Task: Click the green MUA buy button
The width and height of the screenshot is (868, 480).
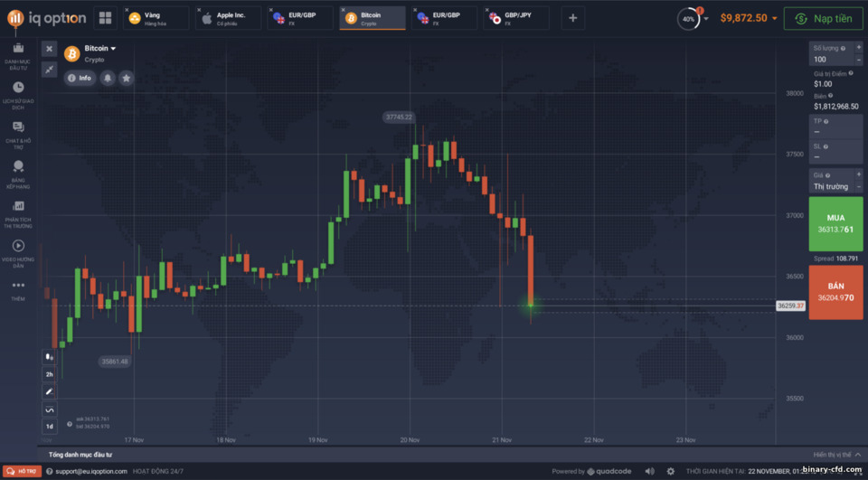Action: coord(835,223)
